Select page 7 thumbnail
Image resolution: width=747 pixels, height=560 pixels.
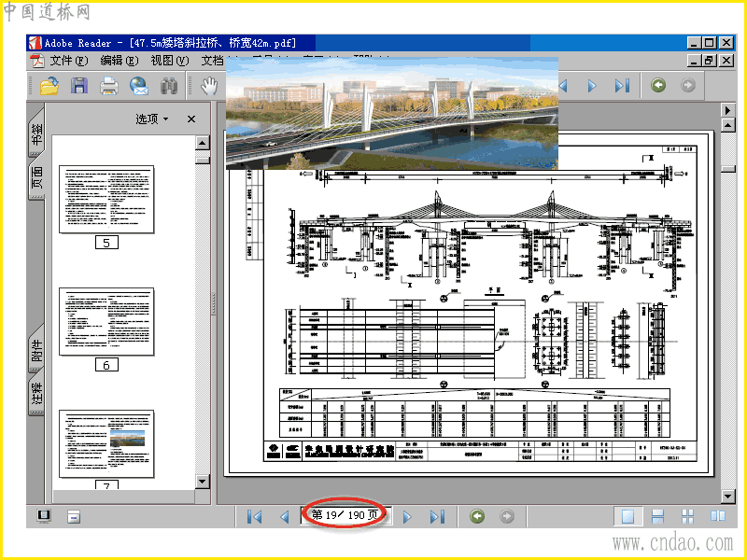point(106,444)
